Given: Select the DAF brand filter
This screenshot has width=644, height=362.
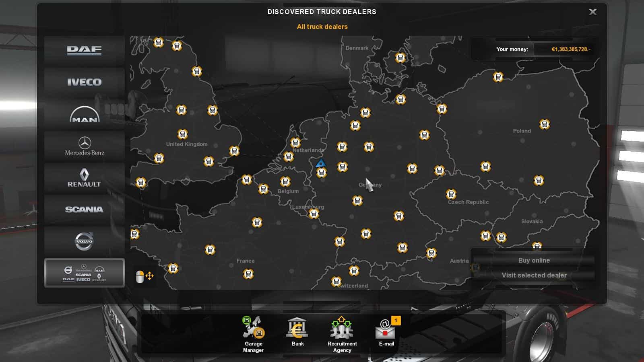Looking at the screenshot, I should 84,50.
